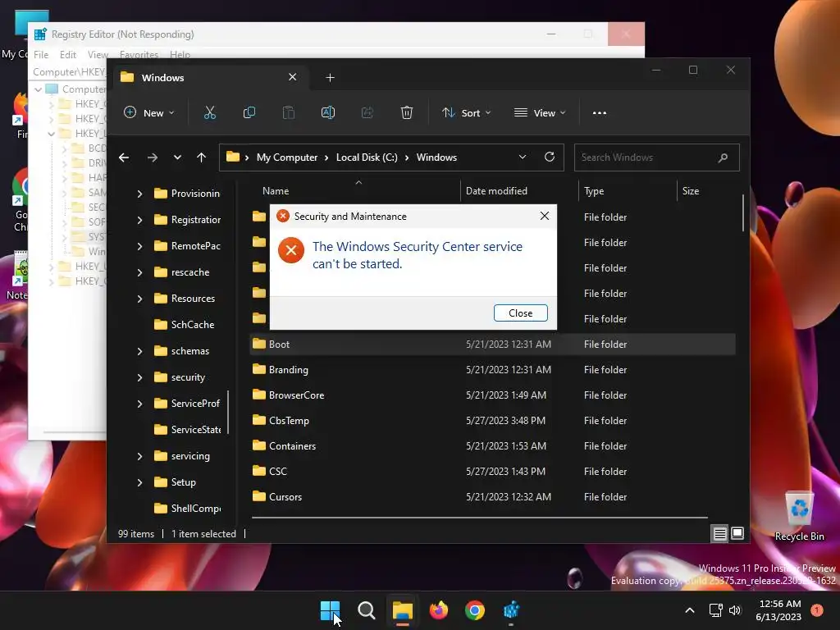Go up one folder level arrow
The width and height of the screenshot is (840, 630).
[x=202, y=157]
